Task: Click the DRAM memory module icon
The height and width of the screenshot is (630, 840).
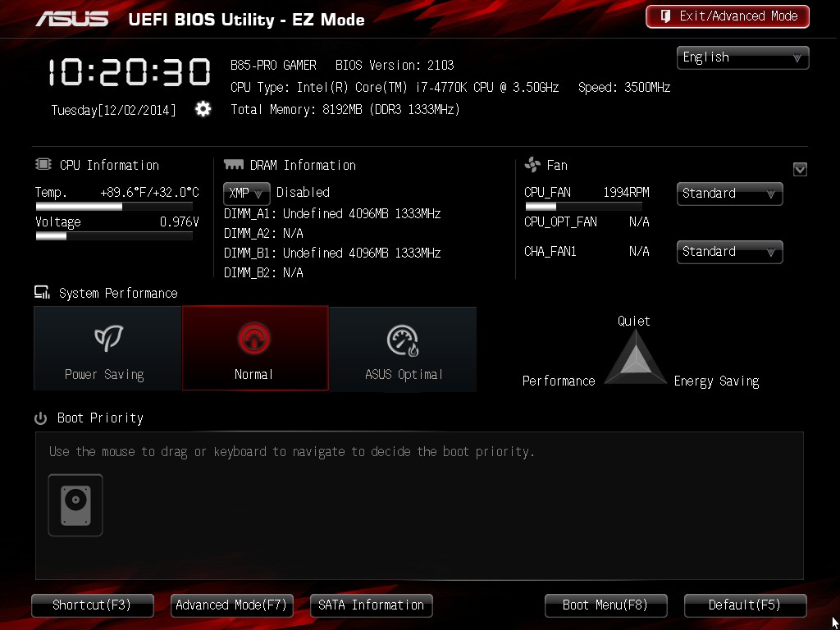Action: pyautogui.click(x=234, y=164)
